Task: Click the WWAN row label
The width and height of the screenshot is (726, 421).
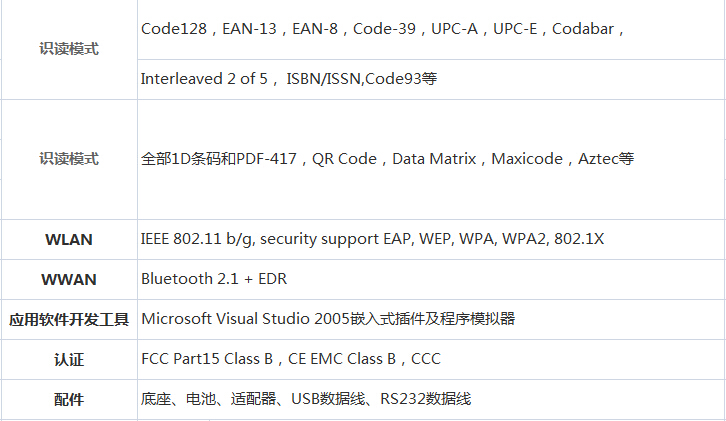Action: click(69, 279)
